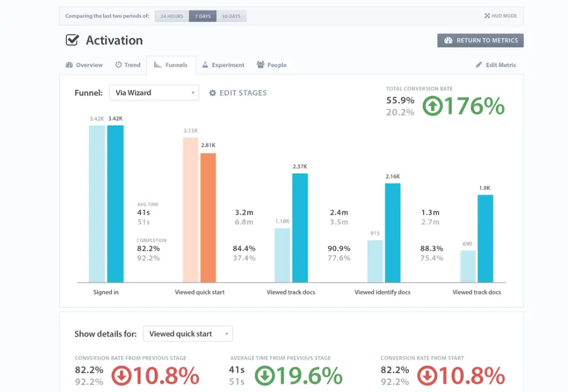Click the dark blue 3.42K Signed in bar
This screenshot has width=568, height=392.
coord(115,203)
